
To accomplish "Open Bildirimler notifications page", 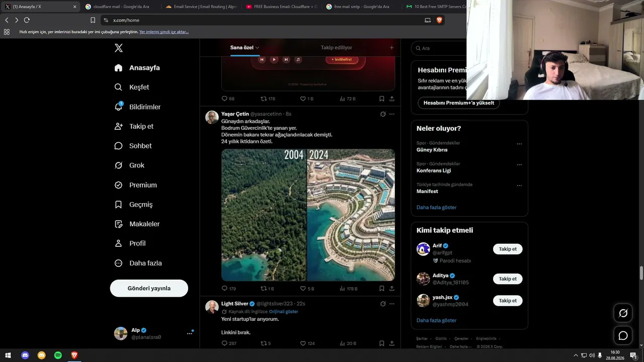I will 137,107.
